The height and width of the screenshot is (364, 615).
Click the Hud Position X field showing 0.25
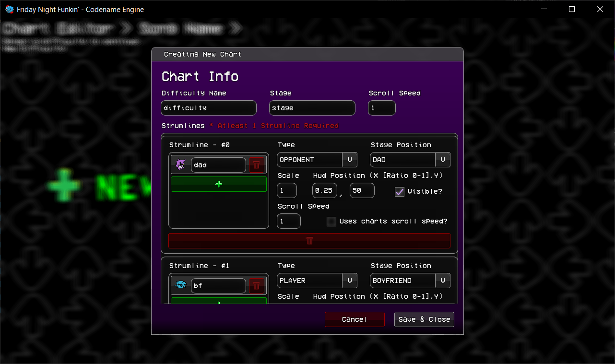[x=324, y=190]
